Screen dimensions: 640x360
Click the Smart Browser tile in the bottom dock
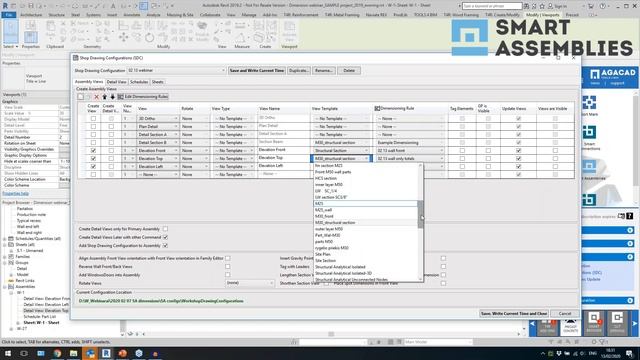click(x=594, y=322)
